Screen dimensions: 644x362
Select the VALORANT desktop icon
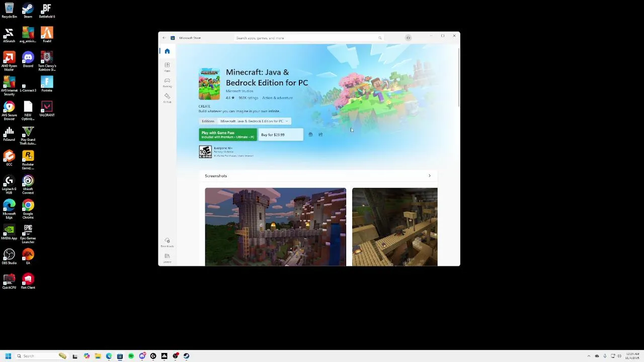(47, 109)
